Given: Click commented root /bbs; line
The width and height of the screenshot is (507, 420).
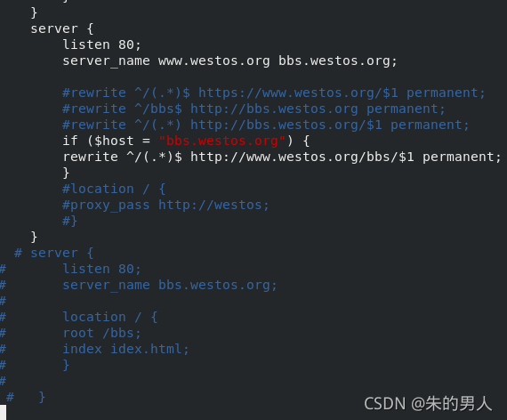Looking at the screenshot, I should click(102, 333).
